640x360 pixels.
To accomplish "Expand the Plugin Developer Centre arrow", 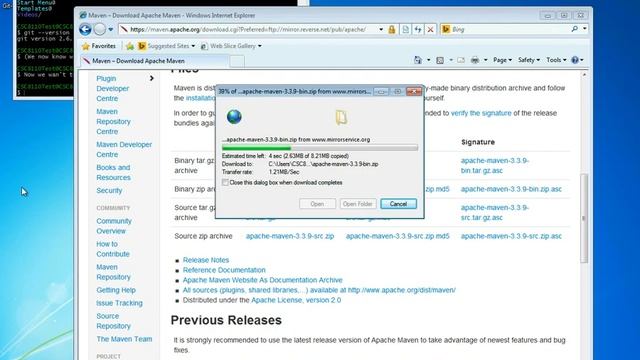I will [x=151, y=78].
